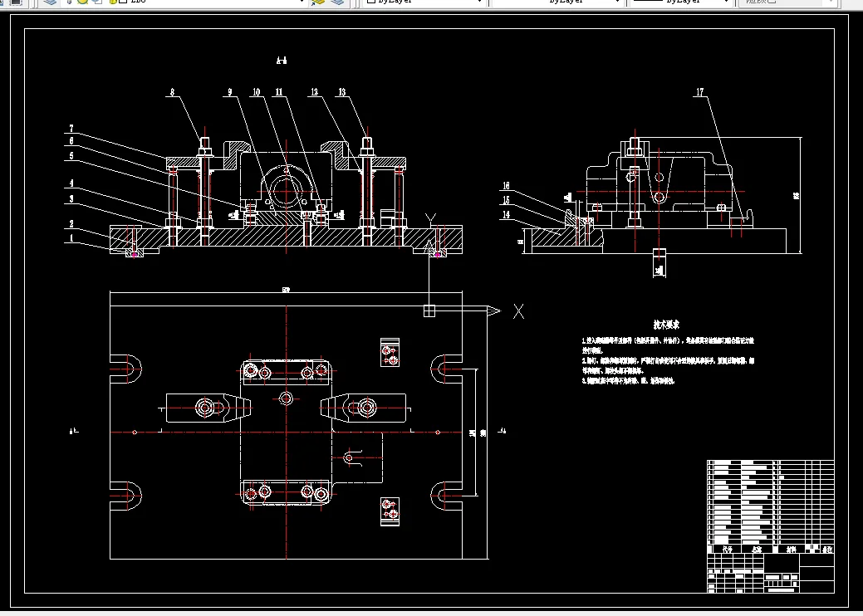Click the 备注 column header in parts list
Image resolution: width=863 pixels, height=616 pixels.
[828, 550]
